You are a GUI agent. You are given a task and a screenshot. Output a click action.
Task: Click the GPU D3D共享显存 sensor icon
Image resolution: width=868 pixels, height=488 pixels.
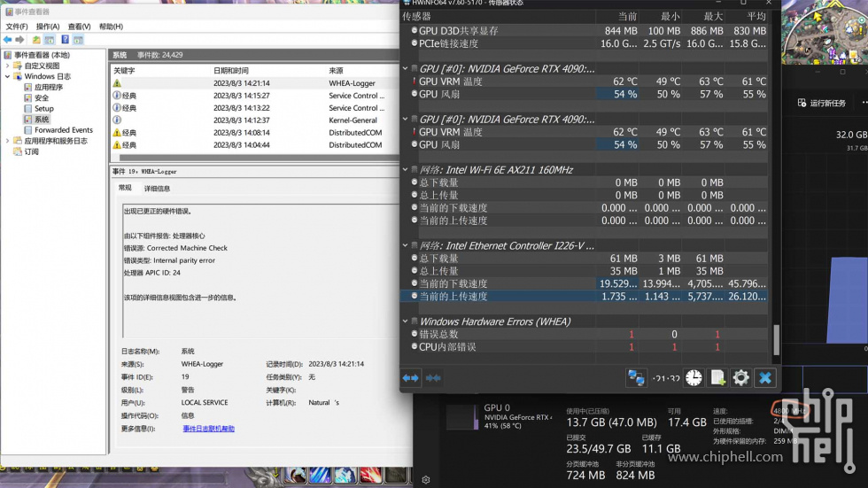pyautogui.click(x=415, y=30)
